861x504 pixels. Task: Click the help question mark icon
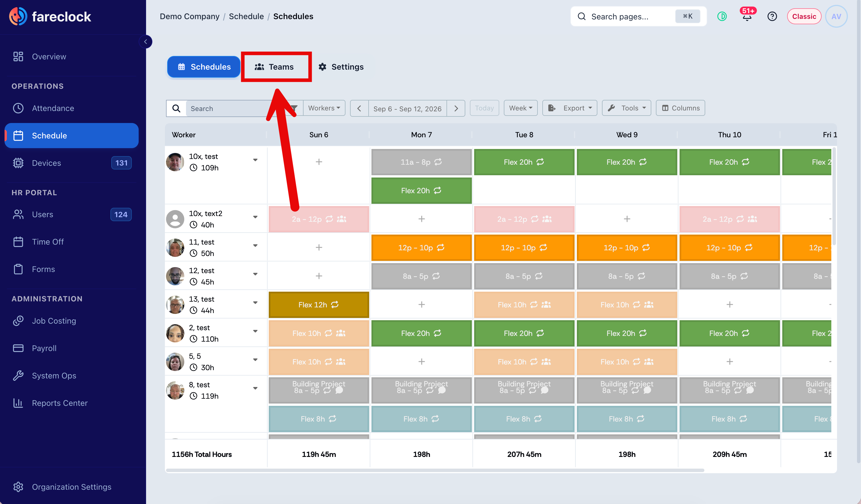[772, 16]
